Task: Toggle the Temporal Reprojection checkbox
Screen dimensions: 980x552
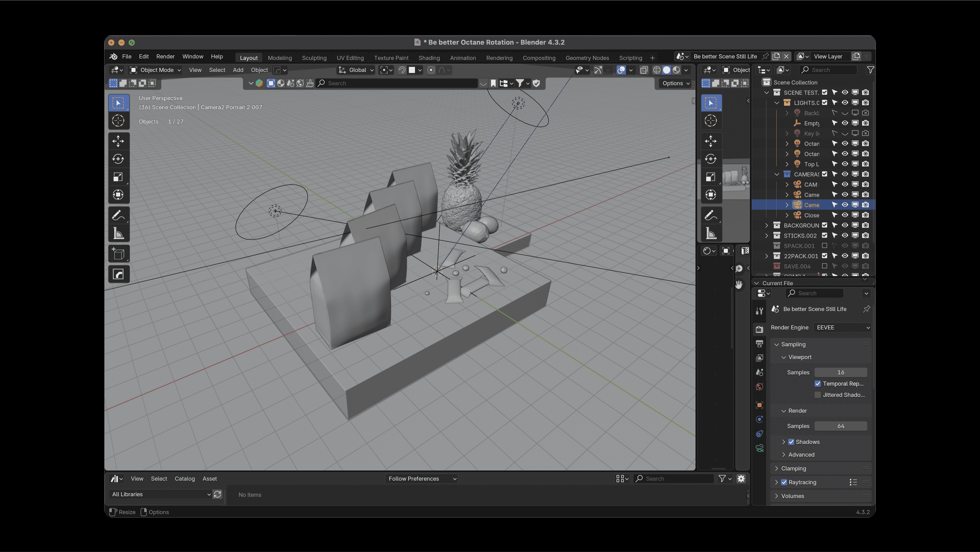Action: coord(817,384)
